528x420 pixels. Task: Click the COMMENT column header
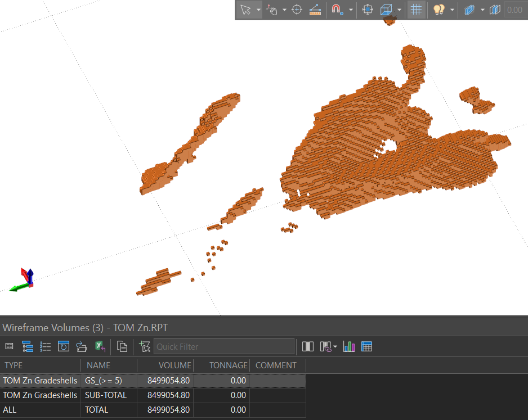[x=278, y=365]
